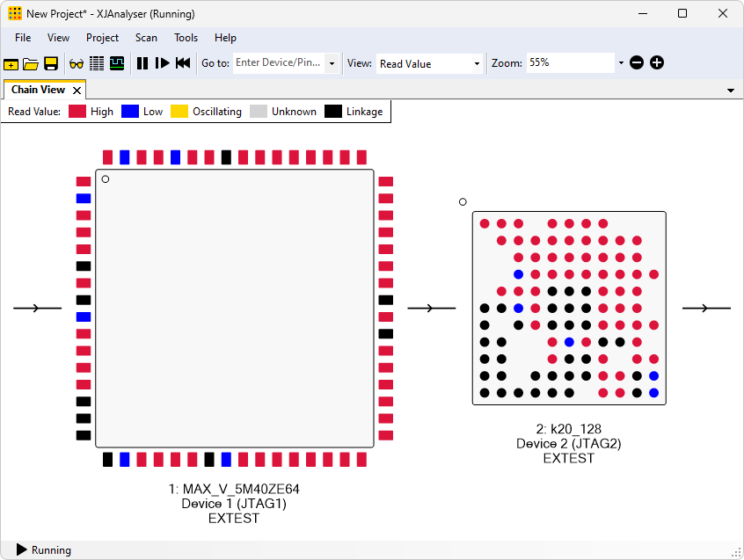
Task: Click the step scan button
Action: click(163, 63)
